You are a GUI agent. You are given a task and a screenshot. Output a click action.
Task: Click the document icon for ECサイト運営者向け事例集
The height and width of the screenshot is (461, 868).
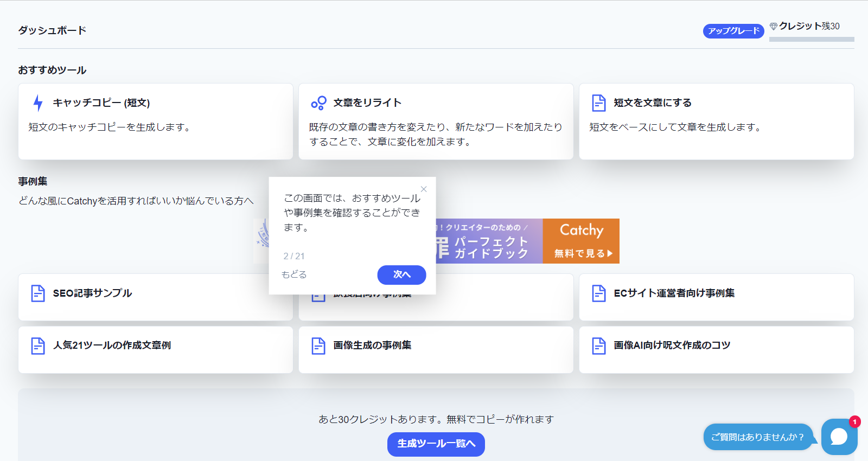599,293
